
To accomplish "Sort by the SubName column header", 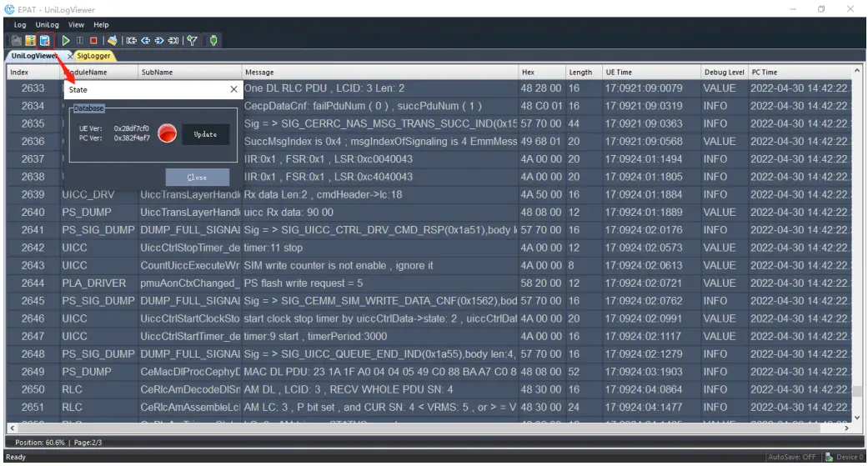I will (189, 72).
